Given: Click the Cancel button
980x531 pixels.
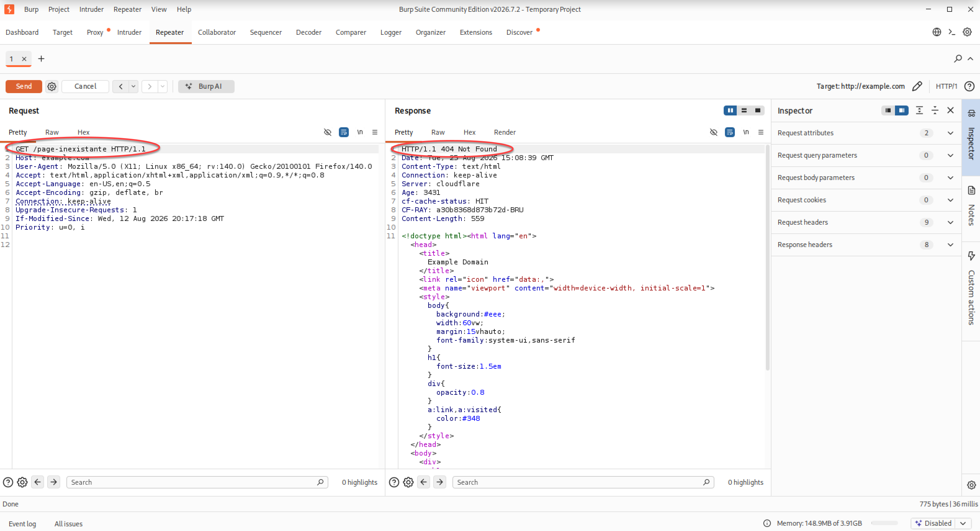Looking at the screenshot, I should 85,86.
